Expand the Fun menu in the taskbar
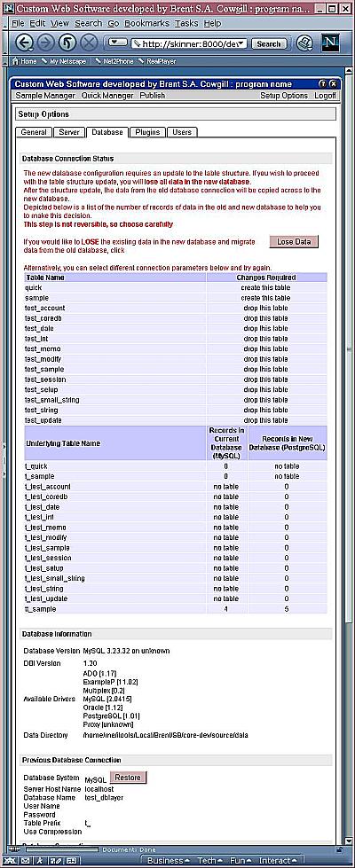The height and width of the screenshot is (868, 355). tap(241, 861)
